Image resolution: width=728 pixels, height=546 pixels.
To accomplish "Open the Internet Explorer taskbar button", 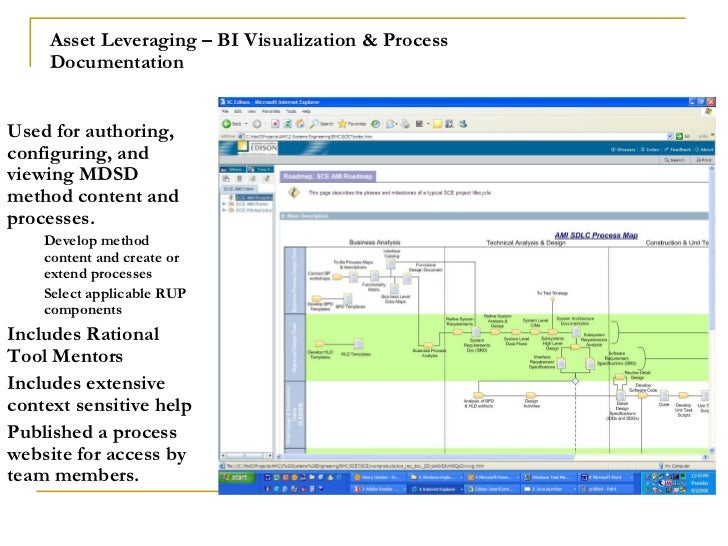I will [436, 489].
